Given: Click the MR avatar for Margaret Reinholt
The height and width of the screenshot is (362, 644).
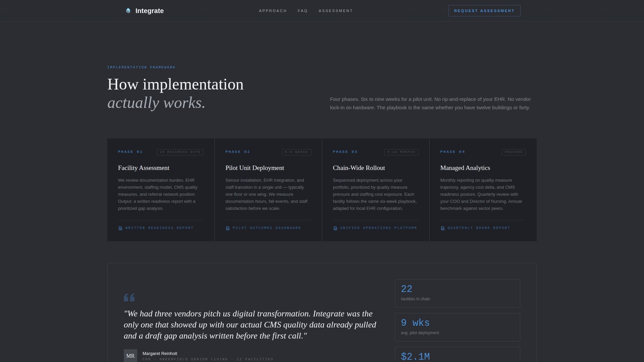Looking at the screenshot, I should 130,356.
